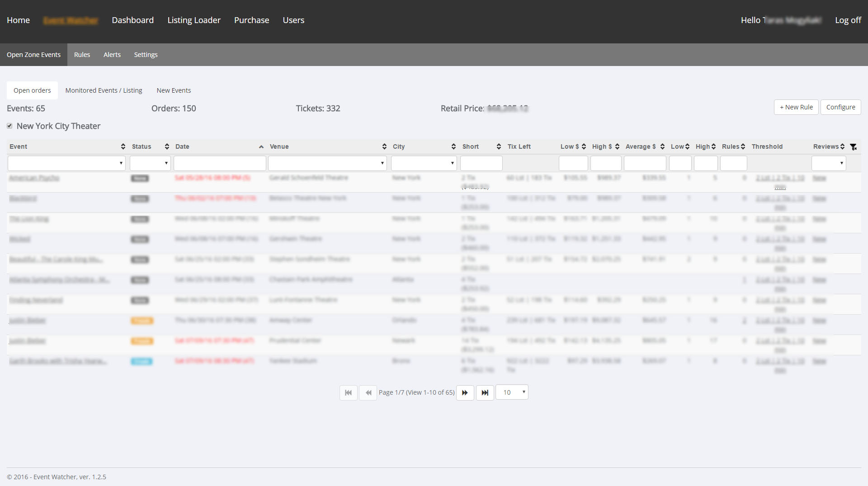Open the Status filter dropdown
Screen dimensions: 868x486
click(x=150, y=163)
